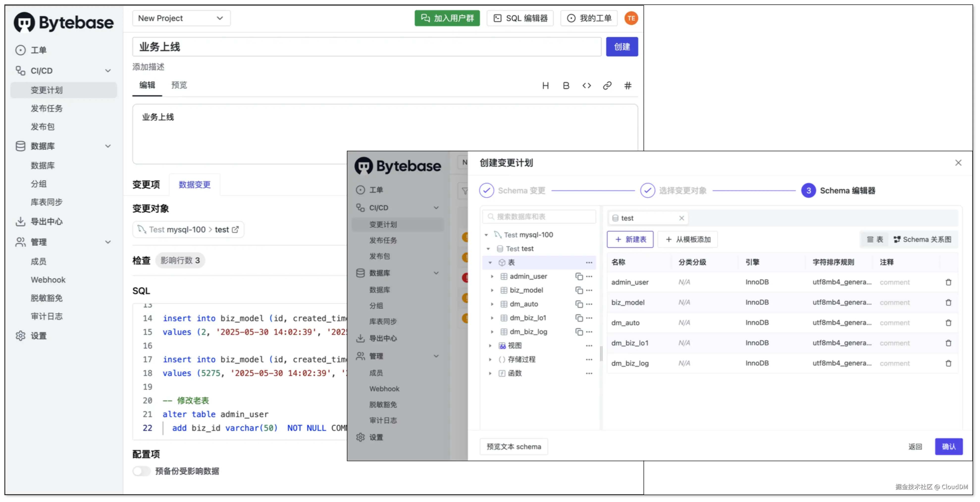
Task: Toggle the 预备份受影响数据 switch
Action: 142,471
